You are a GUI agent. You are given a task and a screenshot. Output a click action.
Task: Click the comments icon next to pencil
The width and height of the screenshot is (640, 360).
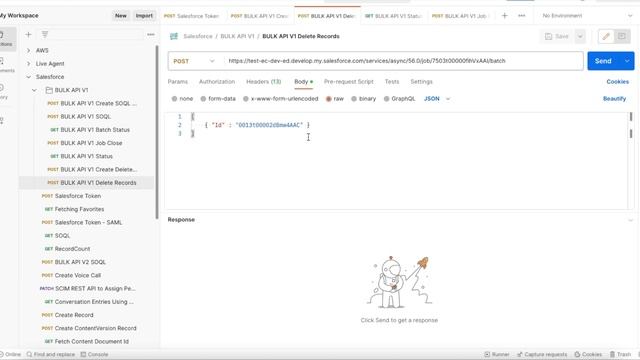tap(622, 36)
